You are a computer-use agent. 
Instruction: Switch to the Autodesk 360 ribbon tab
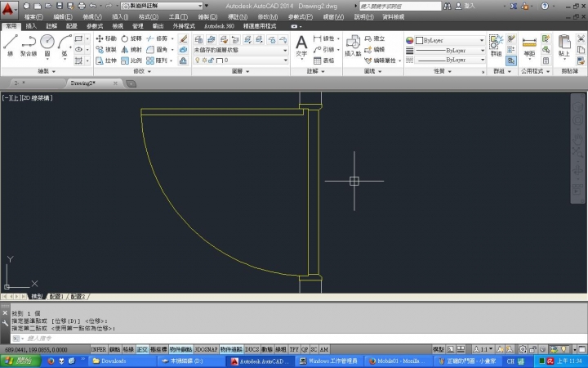pos(219,26)
